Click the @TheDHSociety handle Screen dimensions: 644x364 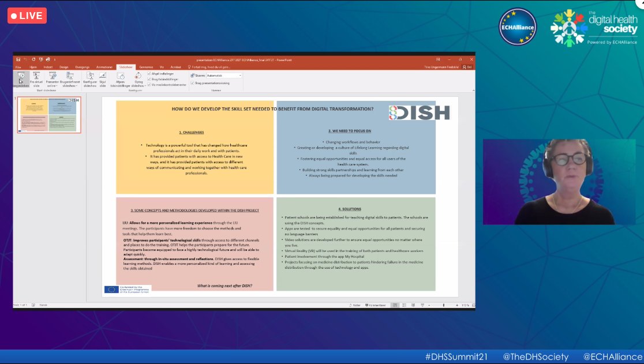tap(536, 357)
